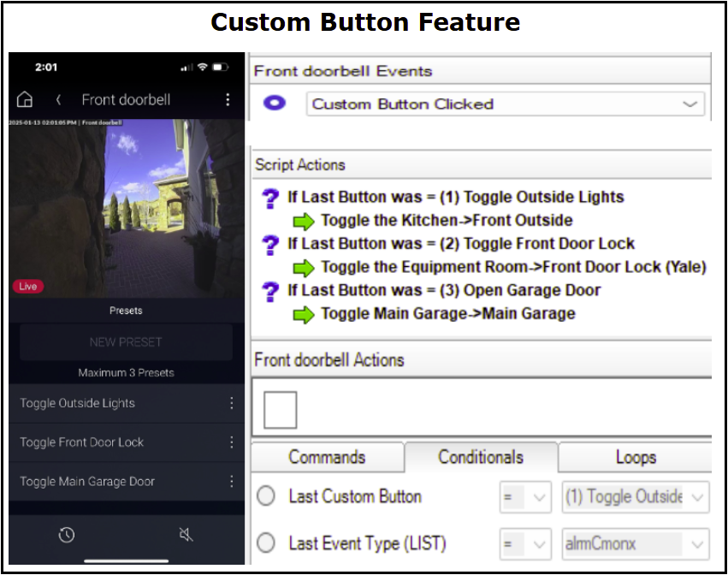Expand the Custom Button Clicked dropdown
728x575 pixels.
[x=690, y=104]
